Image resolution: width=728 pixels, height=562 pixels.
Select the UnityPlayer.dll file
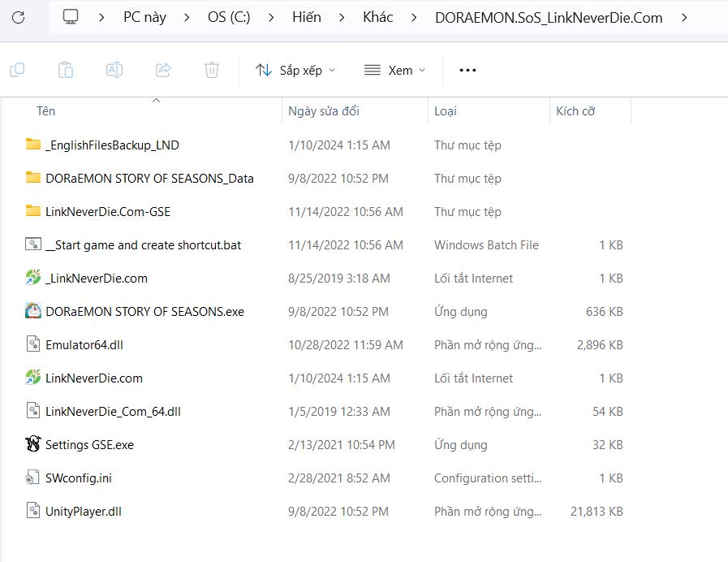[x=83, y=512]
